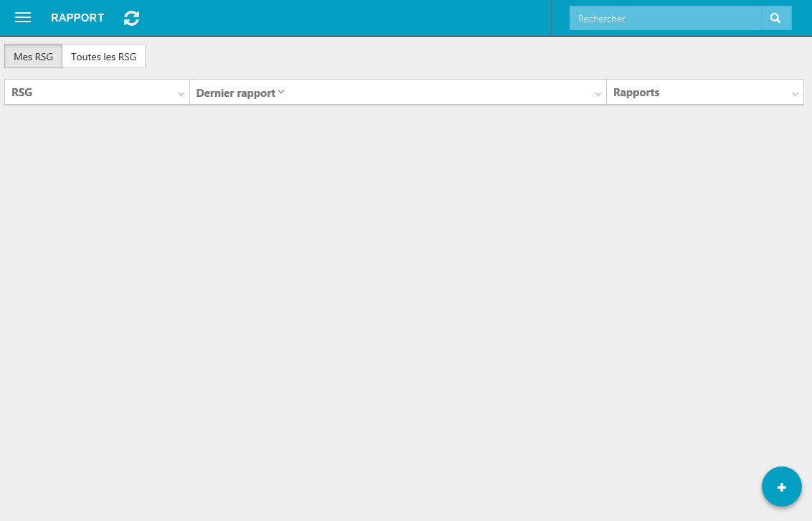
Task: Open the RSG column dropdown arrow
Action: 181,94
